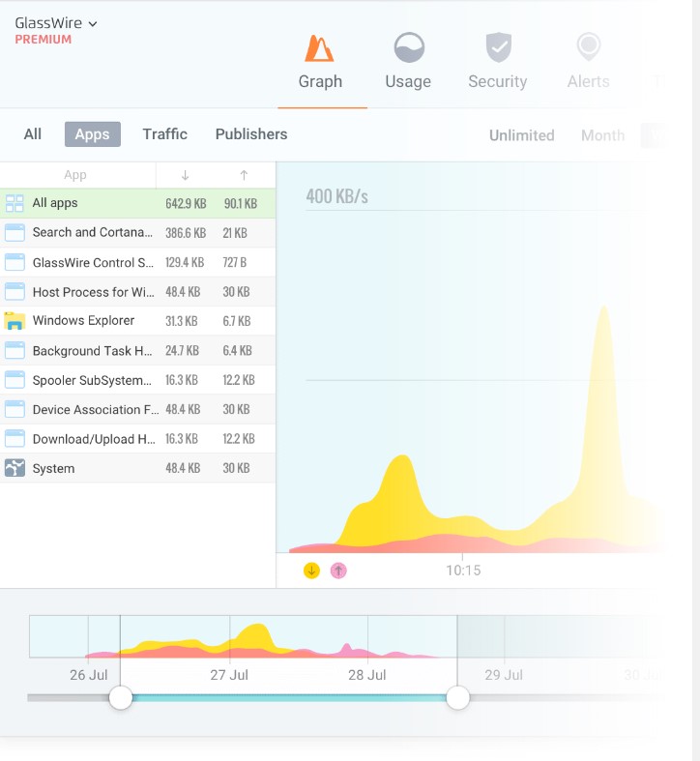700x761 pixels.
Task: Click the teal selected range bar
Action: 289,698
